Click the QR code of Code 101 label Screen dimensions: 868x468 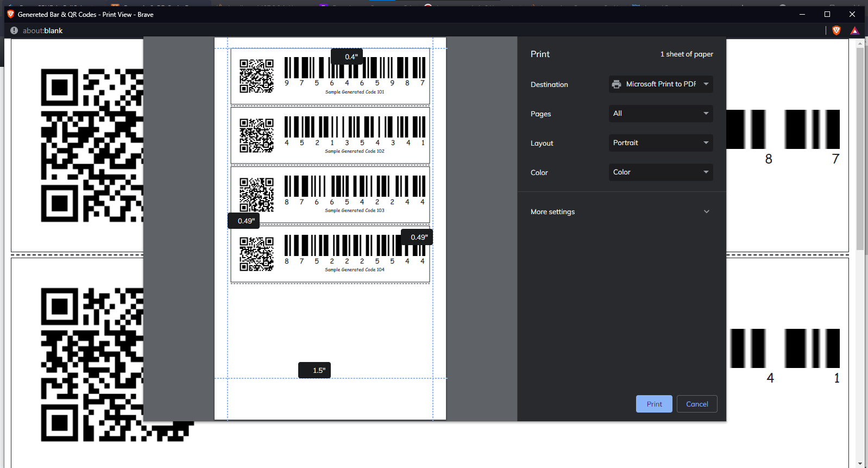click(257, 76)
